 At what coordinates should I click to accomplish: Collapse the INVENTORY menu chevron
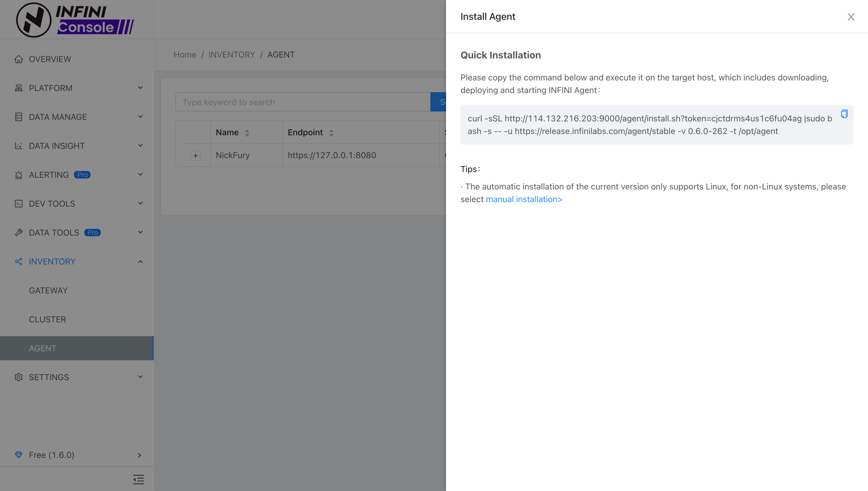click(140, 262)
